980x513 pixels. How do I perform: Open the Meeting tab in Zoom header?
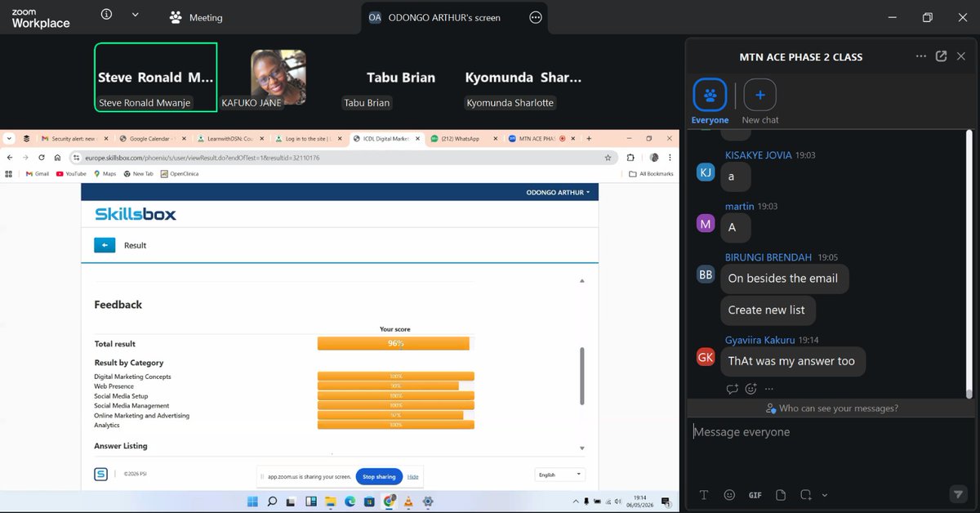coord(196,17)
